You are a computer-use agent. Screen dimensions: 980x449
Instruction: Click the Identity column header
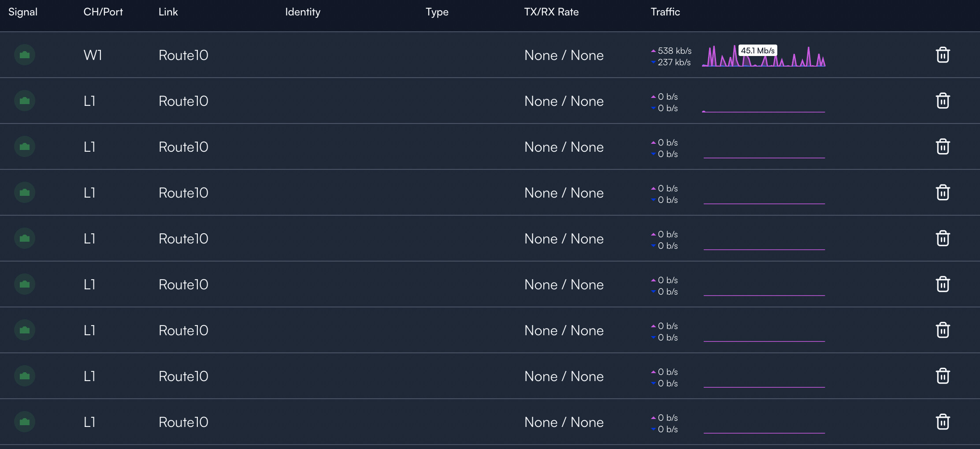pyautogui.click(x=303, y=12)
